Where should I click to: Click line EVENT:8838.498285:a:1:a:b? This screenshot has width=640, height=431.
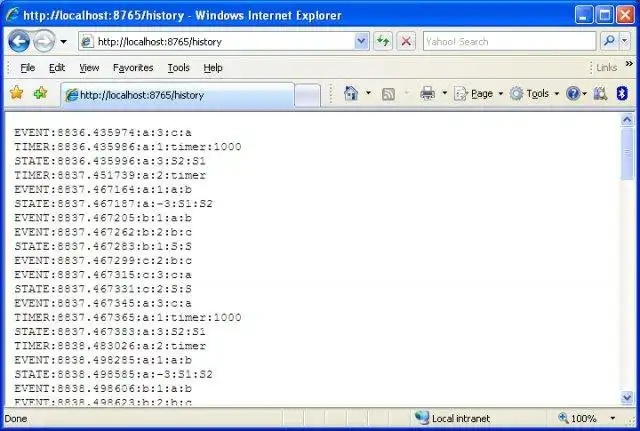click(103, 360)
